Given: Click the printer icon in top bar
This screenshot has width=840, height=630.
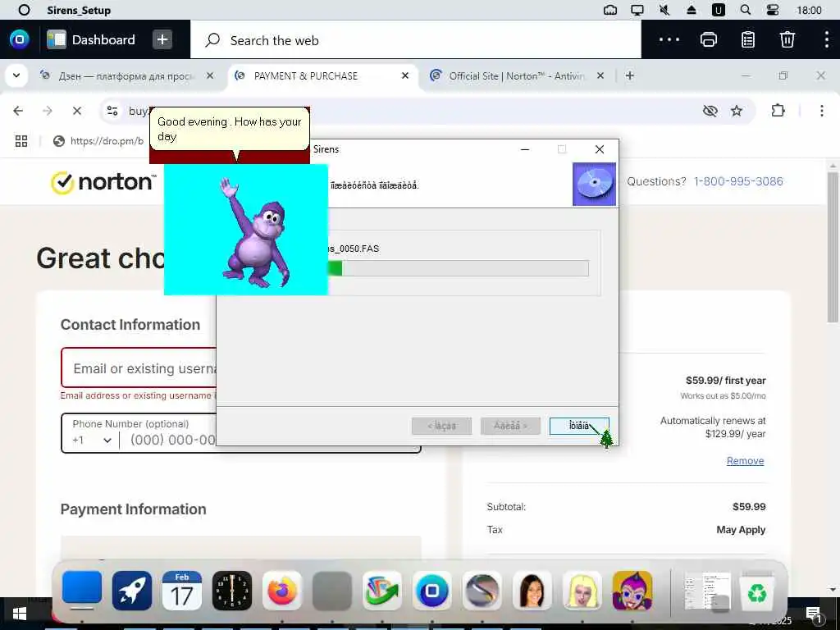Looking at the screenshot, I should (x=709, y=39).
